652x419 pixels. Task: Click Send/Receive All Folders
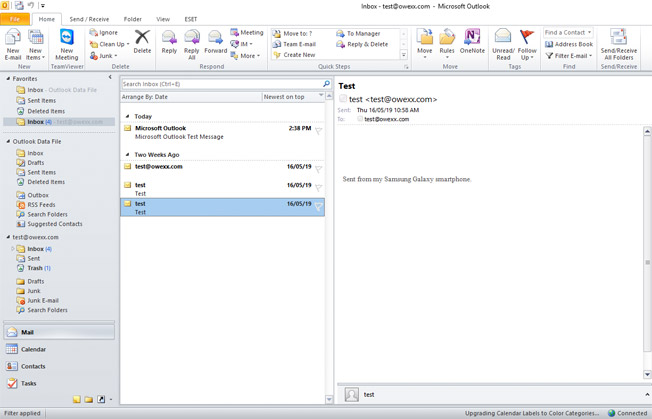point(618,44)
